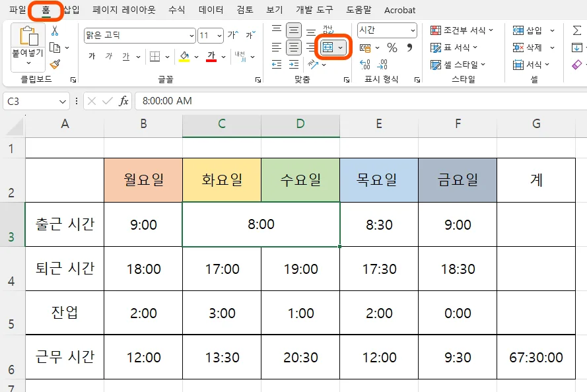Open the 클립보드 dialog launcher

73,80
